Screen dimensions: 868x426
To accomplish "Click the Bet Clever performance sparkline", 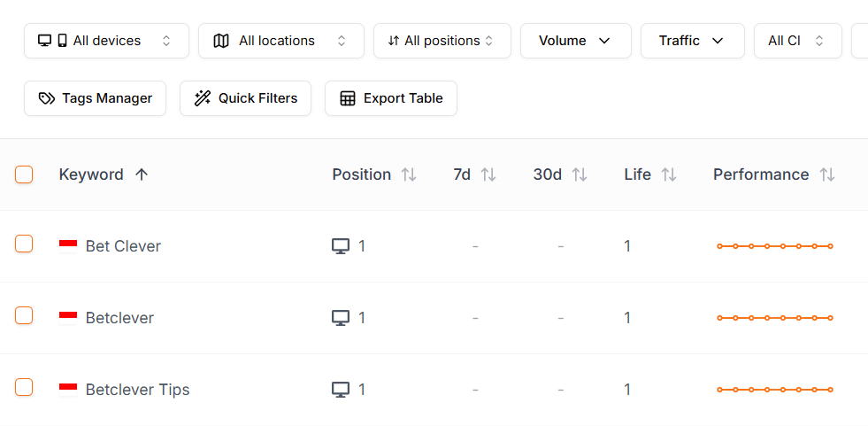I will pyautogui.click(x=774, y=245).
